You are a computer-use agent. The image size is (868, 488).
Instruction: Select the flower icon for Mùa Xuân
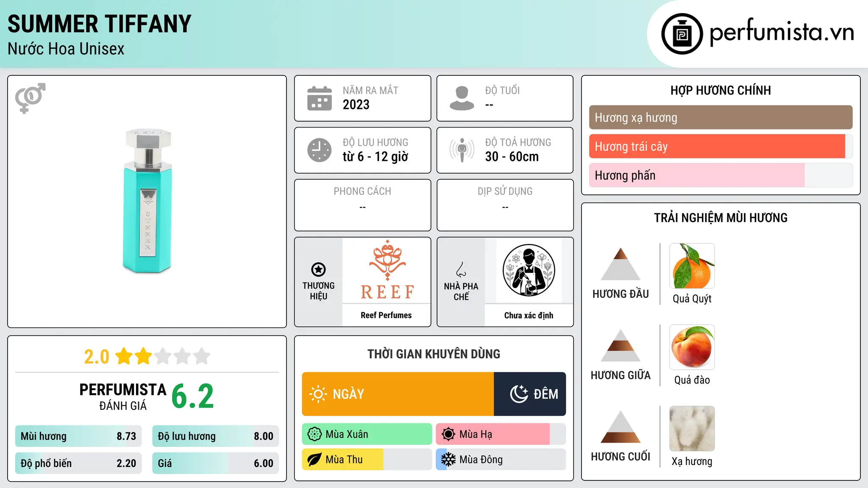[314, 434]
